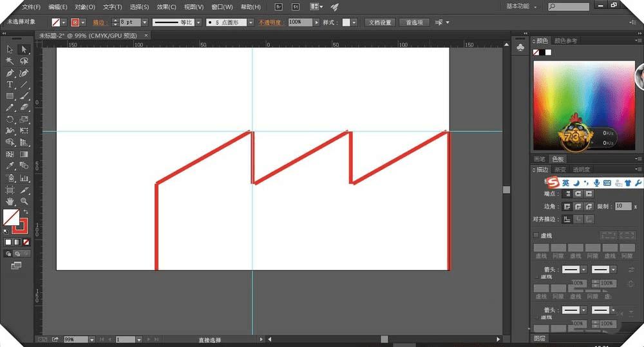Select the Blend tool
Viewport: 644px width, 347px height.
pyautogui.click(x=24, y=166)
